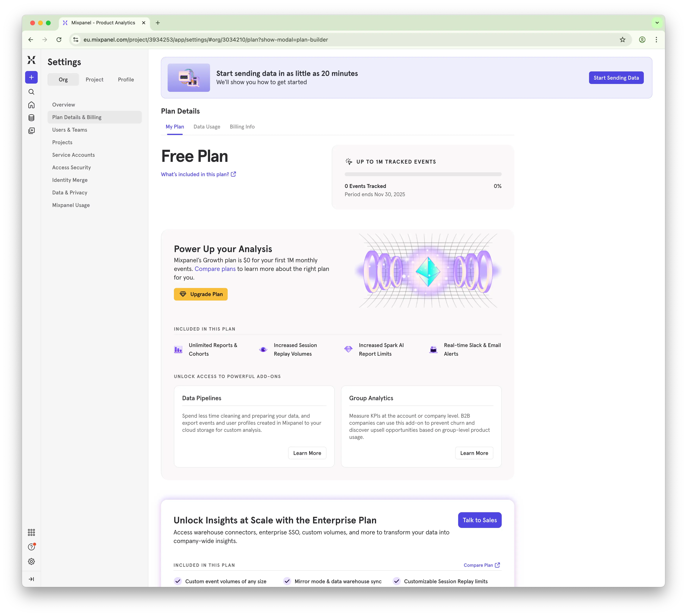Image resolution: width=687 pixels, height=616 pixels.
Task: Click the browser address bar URL
Action: 206,40
